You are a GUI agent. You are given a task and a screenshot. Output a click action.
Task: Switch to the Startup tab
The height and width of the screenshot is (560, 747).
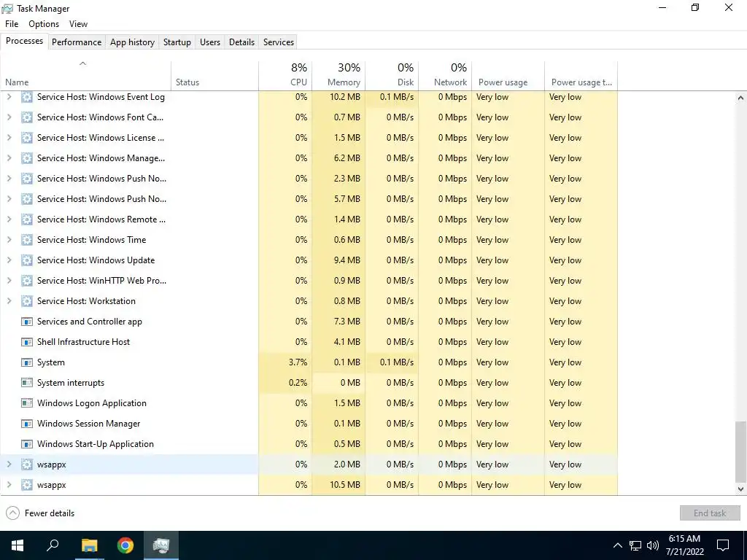pyautogui.click(x=177, y=42)
